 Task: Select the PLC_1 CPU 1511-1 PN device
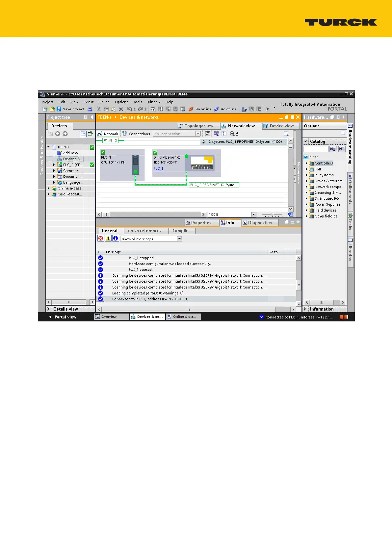coord(122,165)
